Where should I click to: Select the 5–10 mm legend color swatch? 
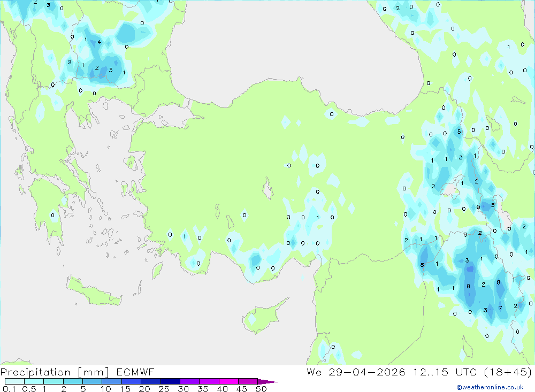coord(93,381)
